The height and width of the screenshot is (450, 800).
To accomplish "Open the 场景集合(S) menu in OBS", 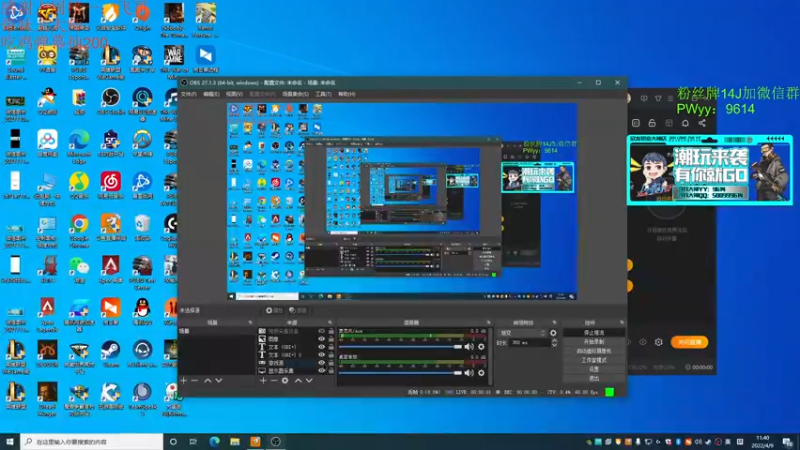I will (295, 94).
